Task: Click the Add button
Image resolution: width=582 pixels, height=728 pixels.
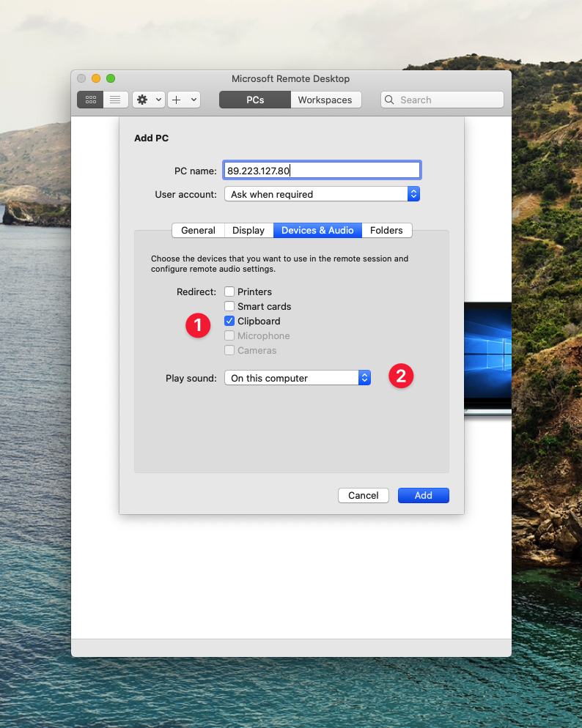Action: pyautogui.click(x=423, y=495)
